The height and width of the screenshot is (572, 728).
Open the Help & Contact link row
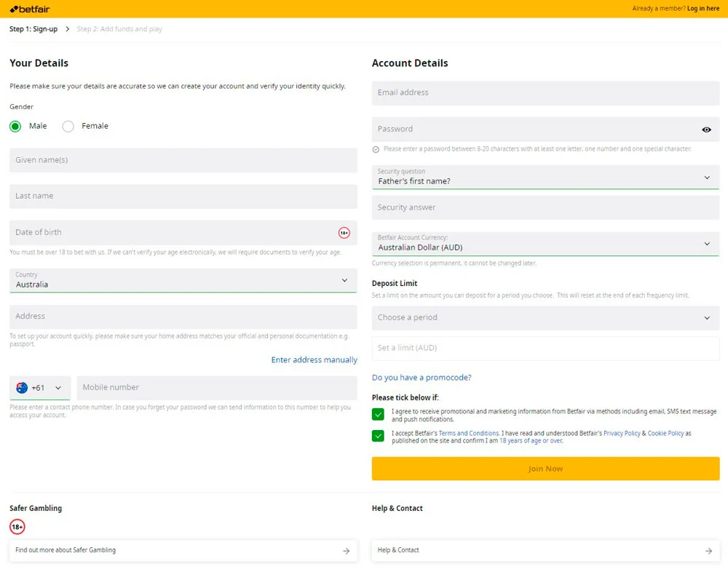click(545, 551)
